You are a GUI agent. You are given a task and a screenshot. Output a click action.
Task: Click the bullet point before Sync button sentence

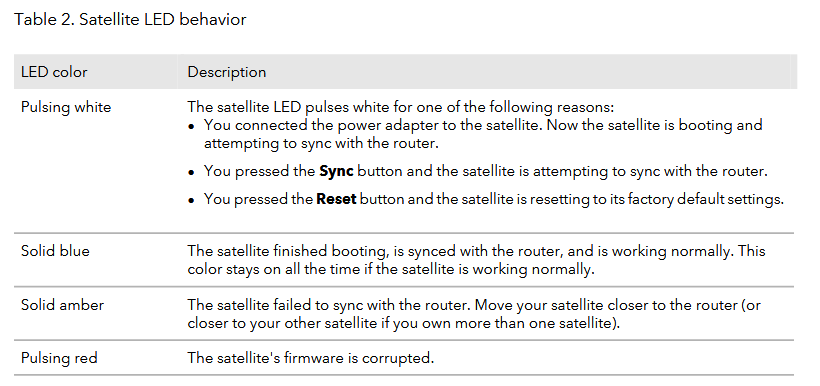(x=192, y=173)
